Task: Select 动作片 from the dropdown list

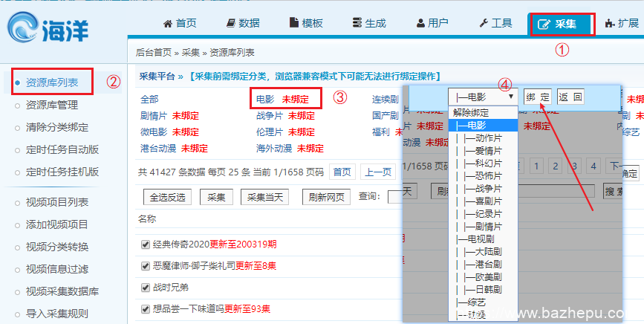Action: click(x=483, y=137)
